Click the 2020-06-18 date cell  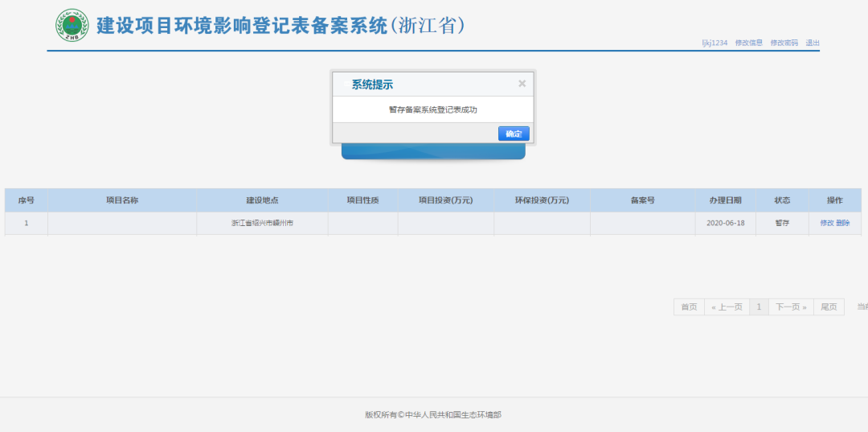pyautogui.click(x=725, y=223)
